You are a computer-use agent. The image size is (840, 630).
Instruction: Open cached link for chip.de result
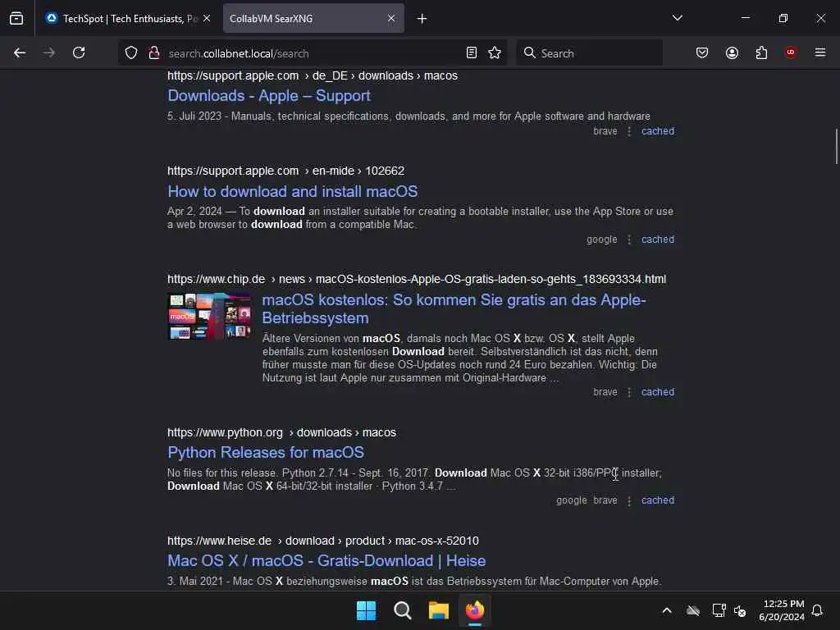[x=658, y=392]
